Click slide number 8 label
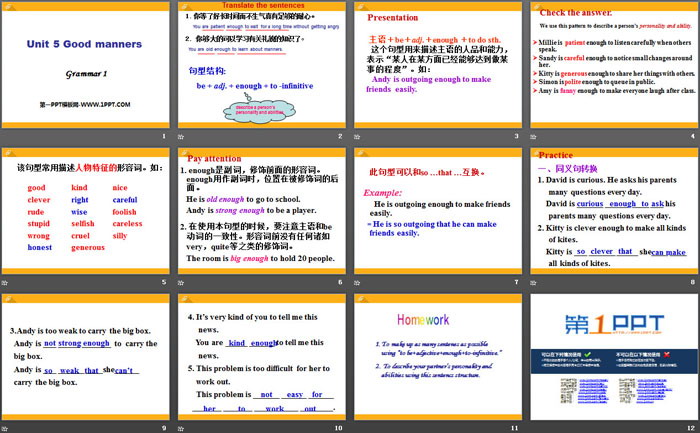The image size is (700, 433). (x=693, y=282)
